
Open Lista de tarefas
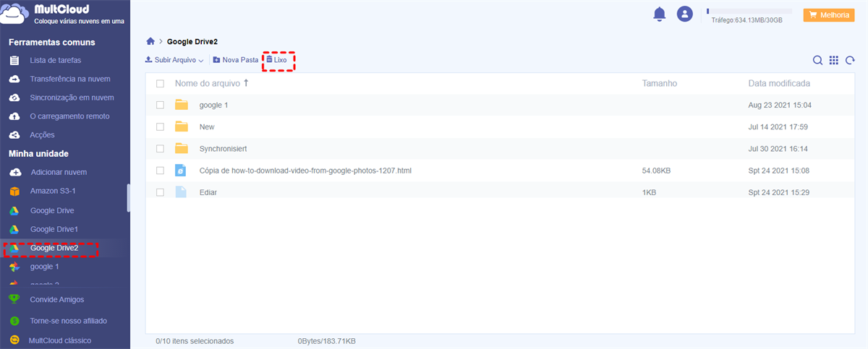(56, 60)
